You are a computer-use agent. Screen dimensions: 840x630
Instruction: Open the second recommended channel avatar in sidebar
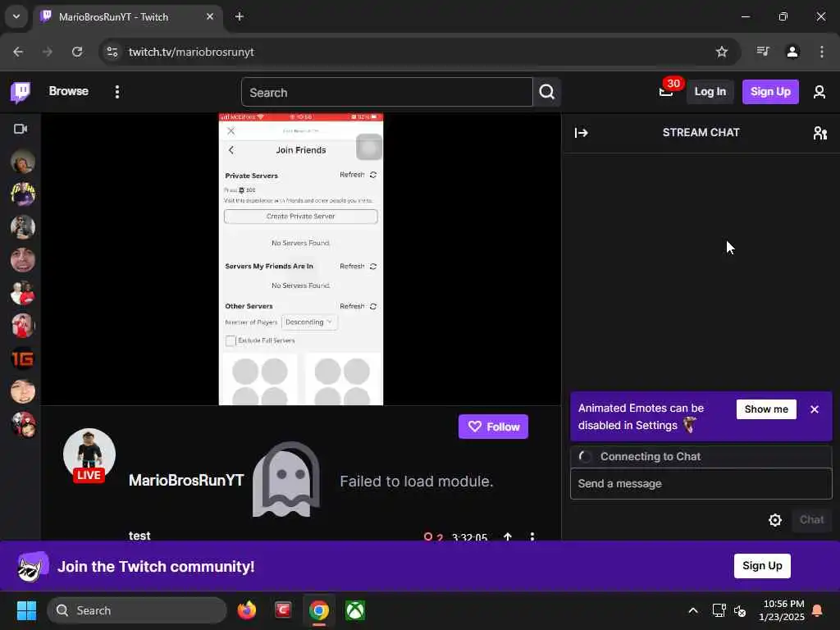pos(22,194)
